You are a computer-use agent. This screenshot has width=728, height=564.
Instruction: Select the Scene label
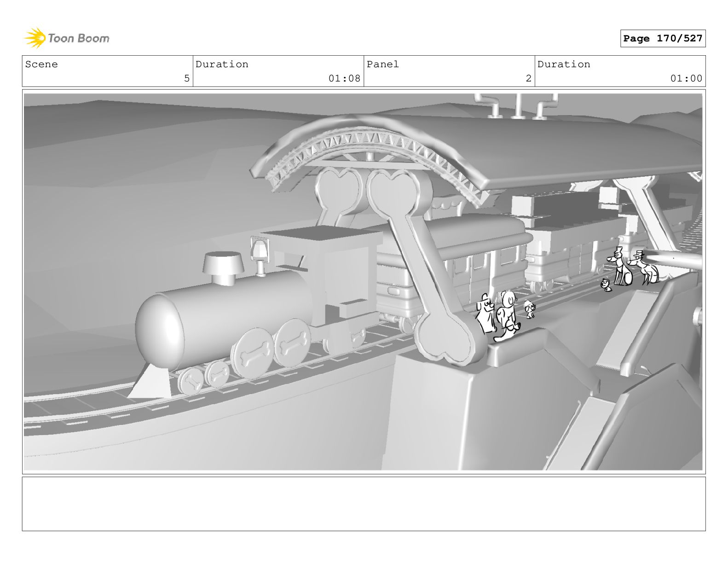(x=42, y=64)
